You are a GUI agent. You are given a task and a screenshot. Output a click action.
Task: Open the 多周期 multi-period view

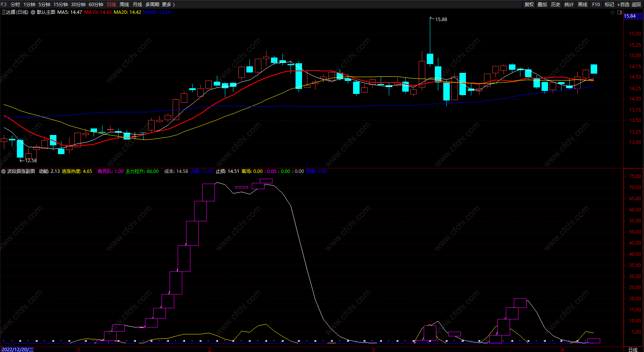tap(152, 5)
